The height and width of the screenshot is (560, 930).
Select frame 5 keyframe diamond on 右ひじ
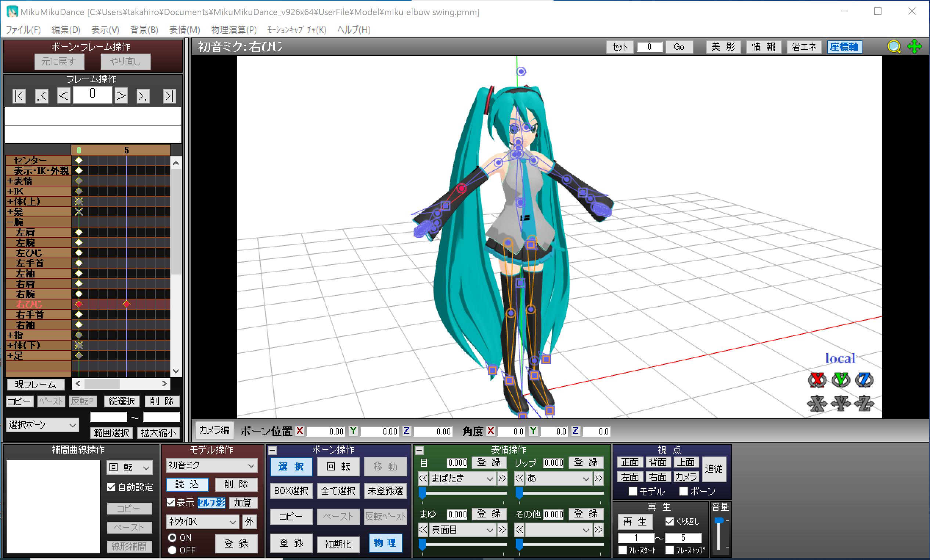(x=126, y=304)
